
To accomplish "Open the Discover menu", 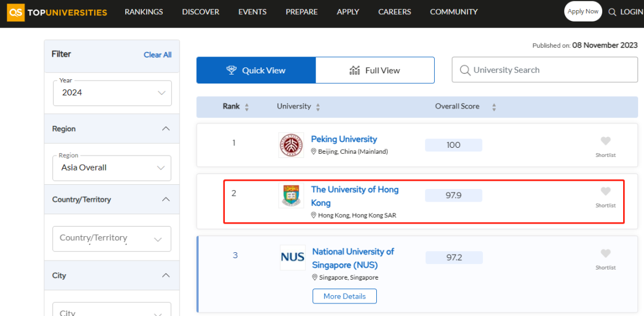I will pyautogui.click(x=200, y=12).
